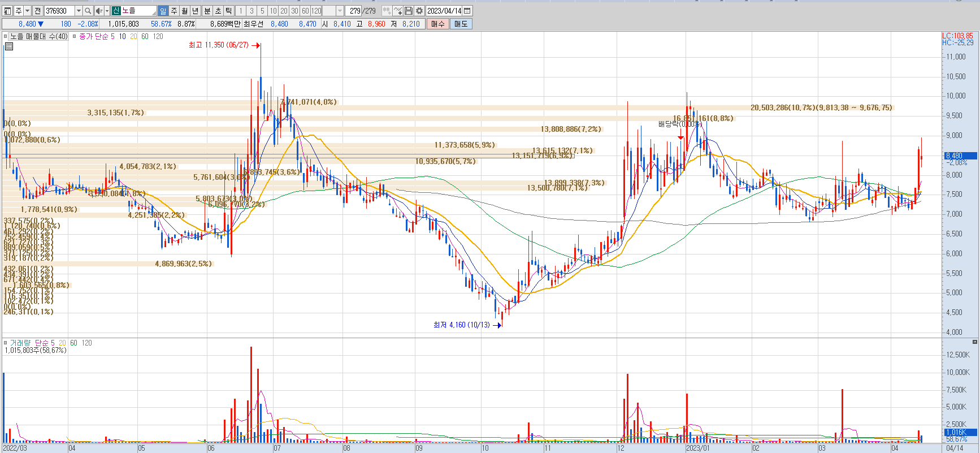The width and height of the screenshot is (980, 453).
Task: Click the panel layout icon at far left
Action: tap(7, 11)
